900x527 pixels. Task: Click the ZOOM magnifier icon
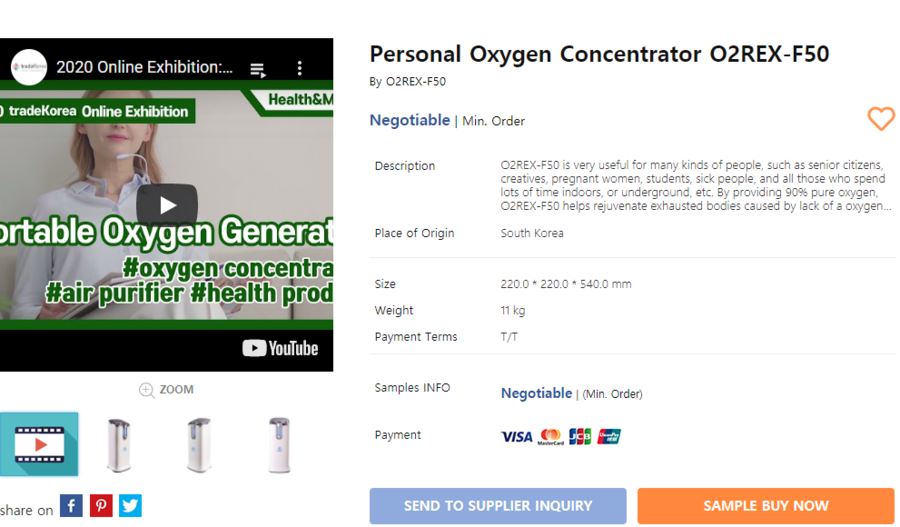pyautogui.click(x=147, y=390)
